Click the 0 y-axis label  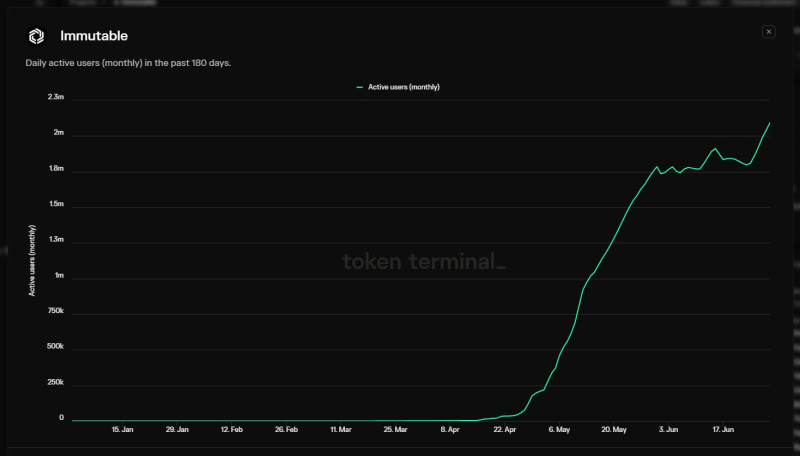click(61, 418)
